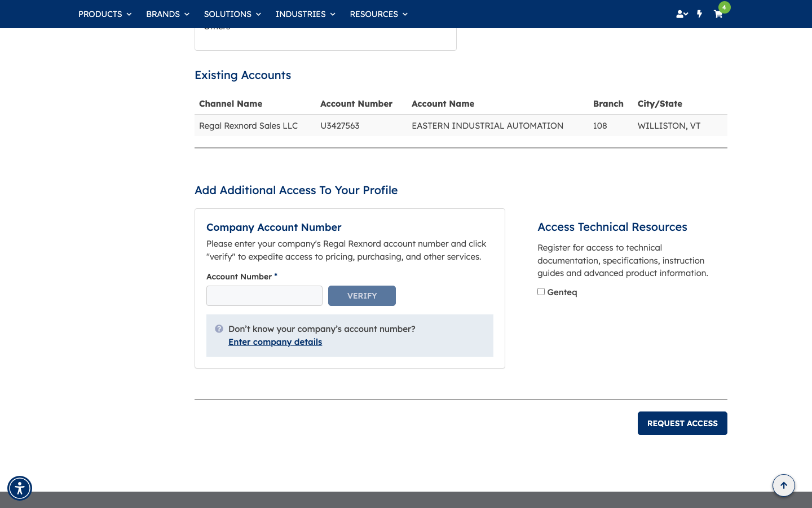
Task: Click the lightning bolt quick order icon
Action: 699,14
